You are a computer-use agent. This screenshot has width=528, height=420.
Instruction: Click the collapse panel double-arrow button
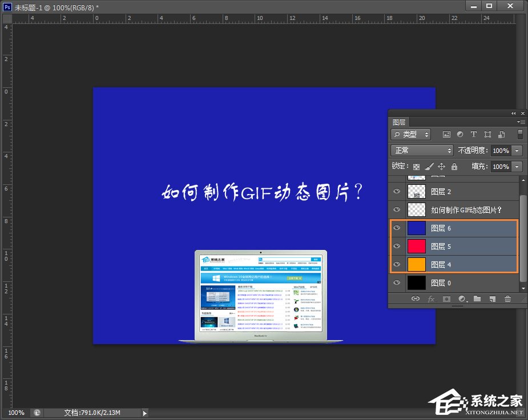click(513, 114)
